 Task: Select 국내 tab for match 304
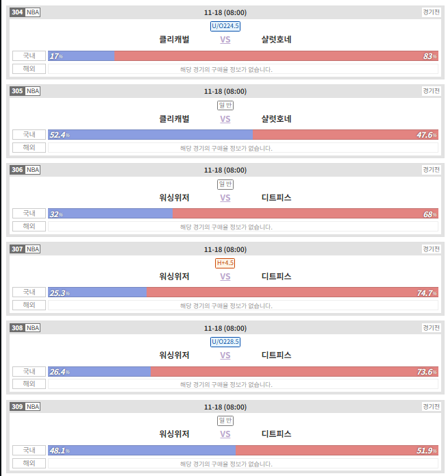click(29, 56)
